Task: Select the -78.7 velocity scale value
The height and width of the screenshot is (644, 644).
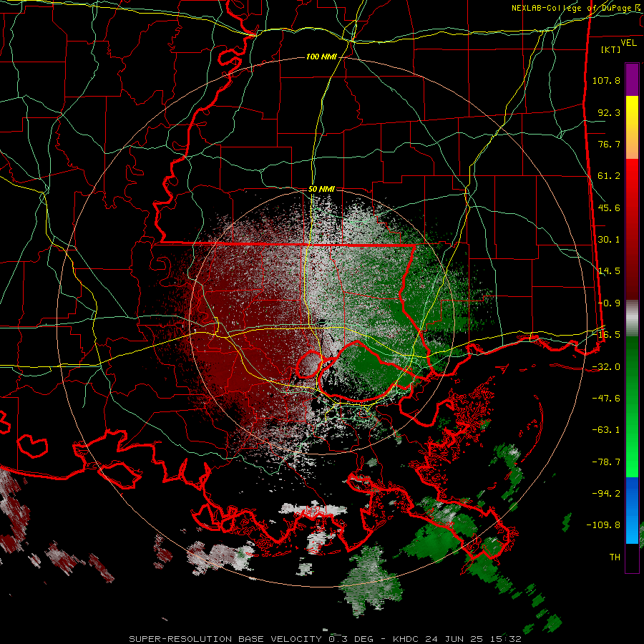Action: 606,462
